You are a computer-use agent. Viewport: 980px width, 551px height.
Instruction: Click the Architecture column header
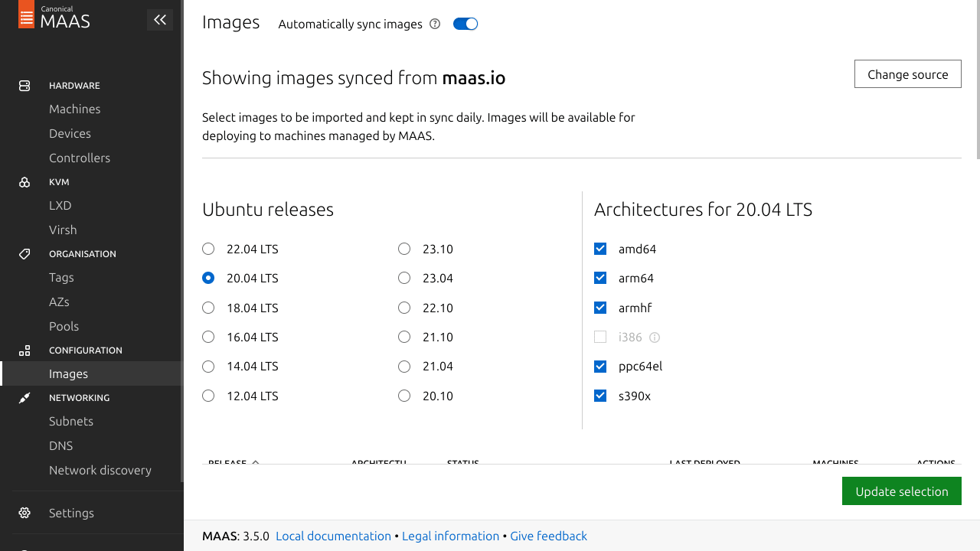(378, 462)
